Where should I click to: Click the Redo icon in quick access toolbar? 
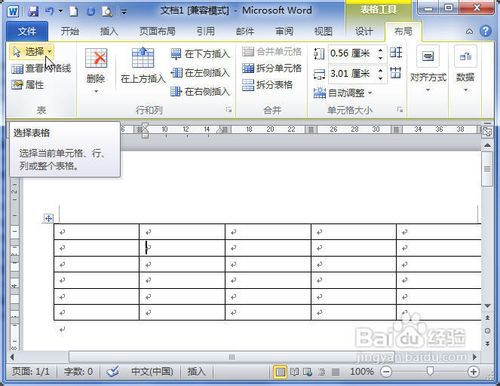[x=91, y=12]
